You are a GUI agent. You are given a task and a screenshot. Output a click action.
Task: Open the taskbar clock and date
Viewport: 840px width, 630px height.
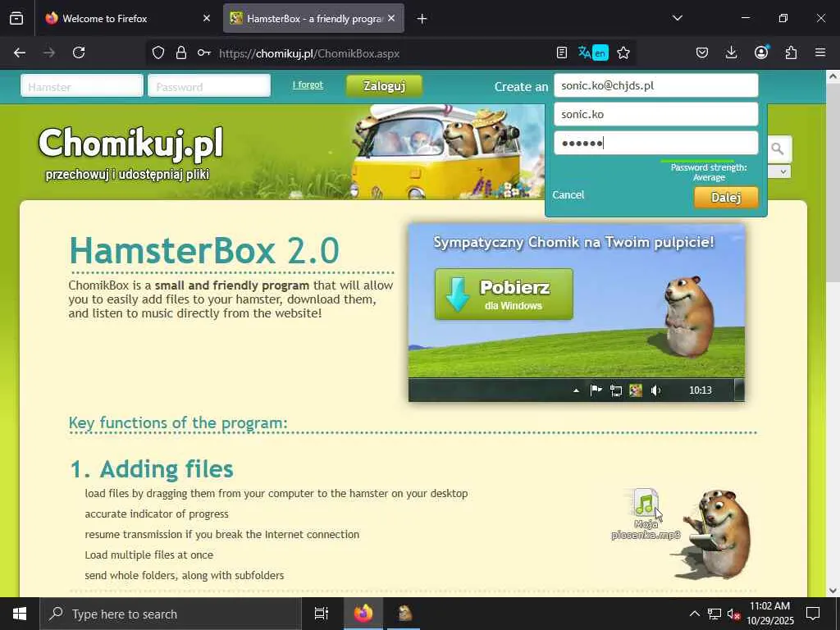coord(769,614)
